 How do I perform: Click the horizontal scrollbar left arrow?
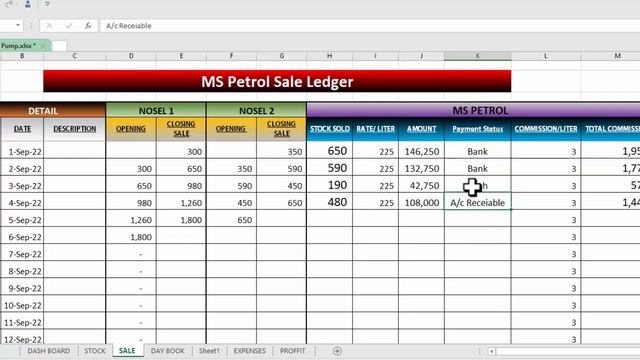(492, 351)
